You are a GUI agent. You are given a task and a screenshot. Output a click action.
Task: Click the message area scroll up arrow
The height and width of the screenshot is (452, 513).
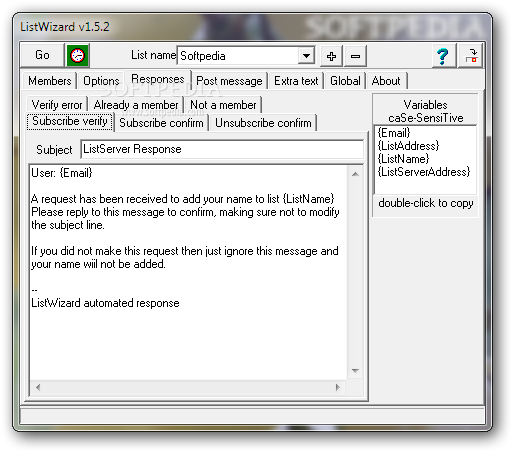pos(356,174)
